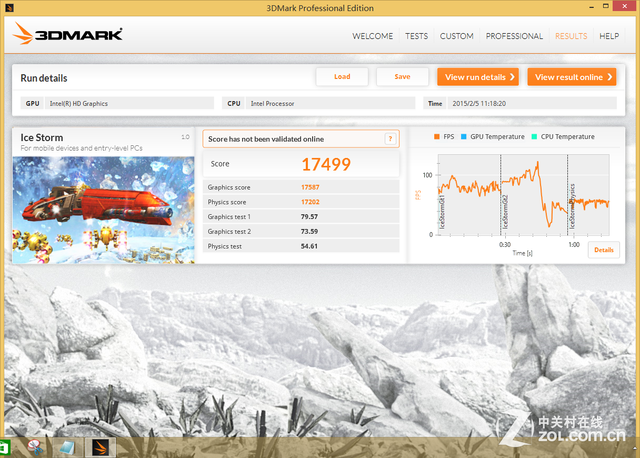Screen dimensions: 640x458
Task: Open the CUSTOM tab
Action: [x=456, y=36]
